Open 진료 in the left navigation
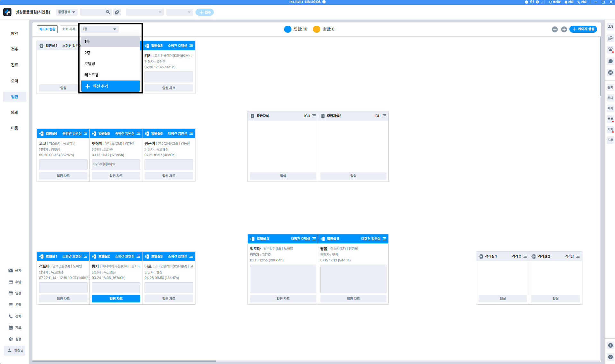615x364 pixels. tap(14, 65)
